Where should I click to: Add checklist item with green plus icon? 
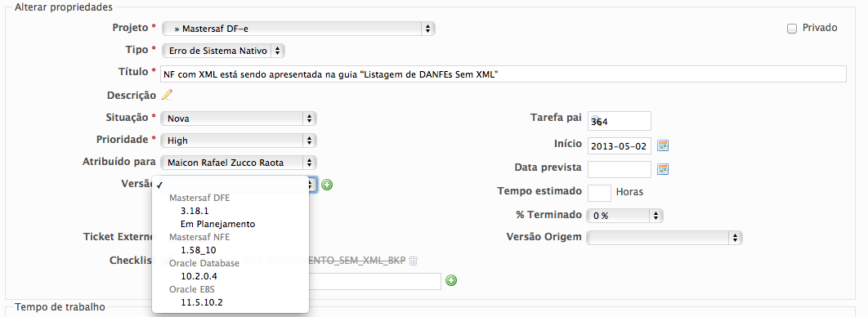point(451,280)
